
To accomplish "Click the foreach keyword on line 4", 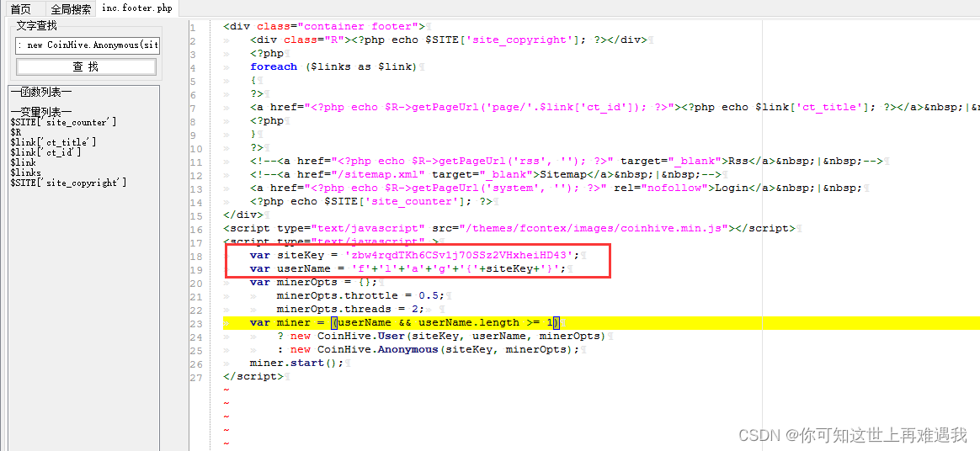I will point(274,66).
